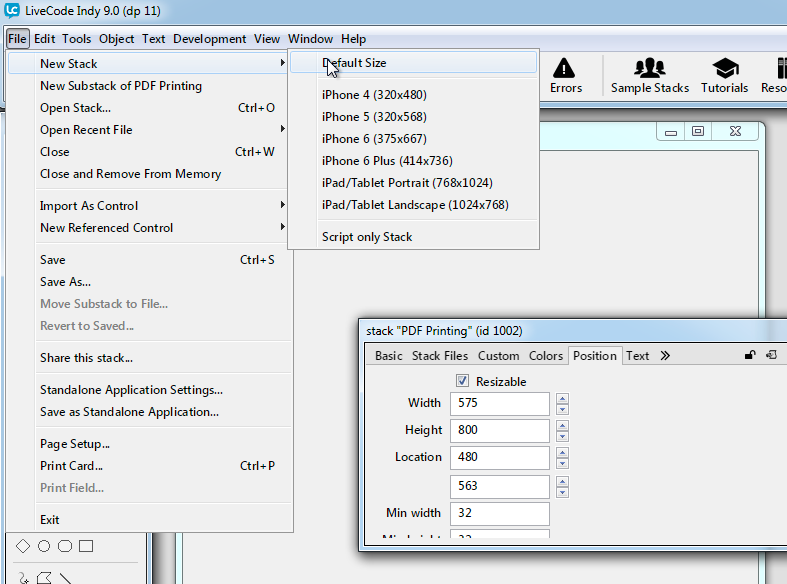Select the oval graphic tool
This screenshot has height=584, width=787.
tap(44, 546)
